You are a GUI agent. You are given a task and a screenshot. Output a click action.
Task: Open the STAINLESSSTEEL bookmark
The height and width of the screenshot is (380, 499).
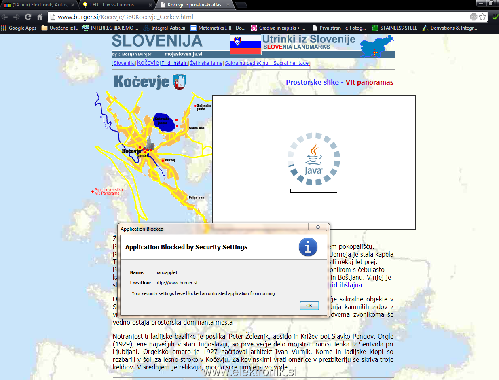pos(394,28)
